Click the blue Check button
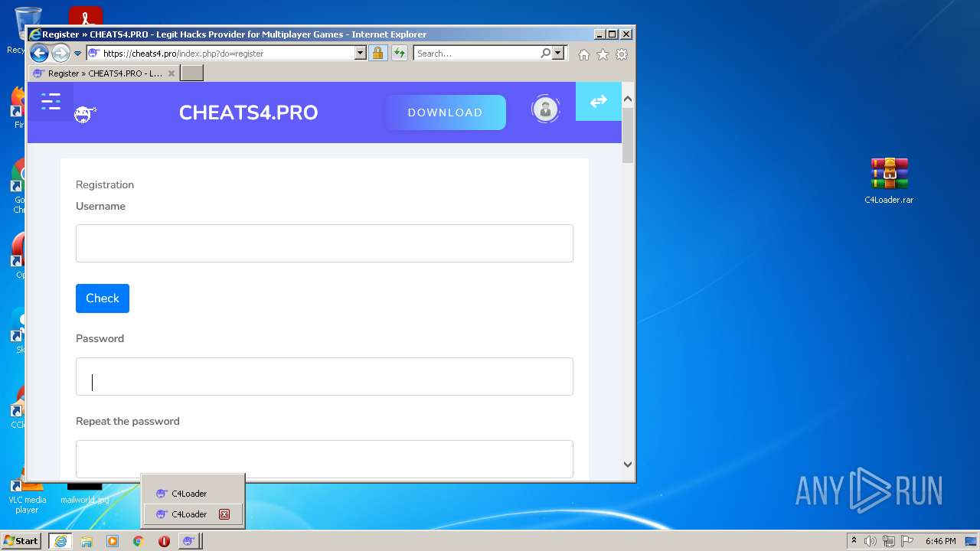Viewport: 980px width, 551px height. pos(103,298)
